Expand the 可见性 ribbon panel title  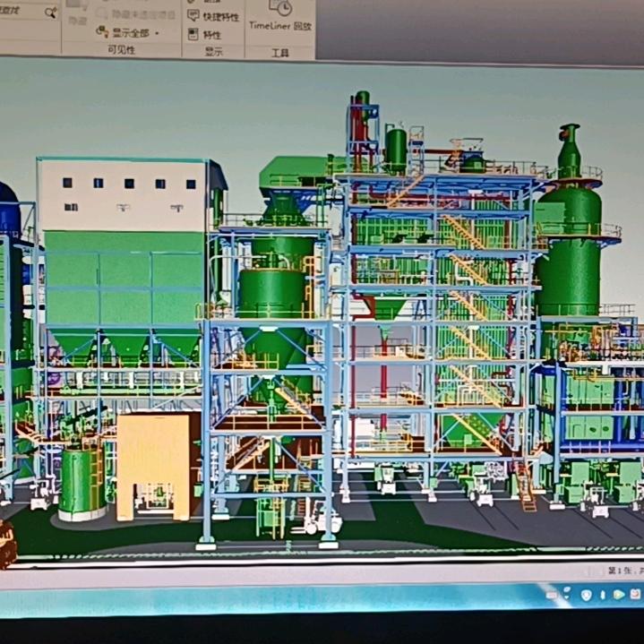tap(121, 51)
